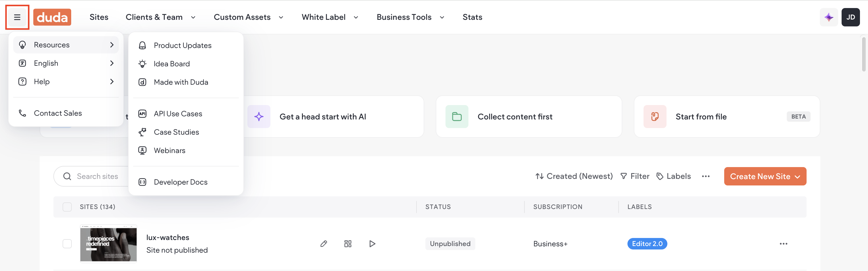
Task: Open the Clients & Team dropdown
Action: click(x=160, y=17)
